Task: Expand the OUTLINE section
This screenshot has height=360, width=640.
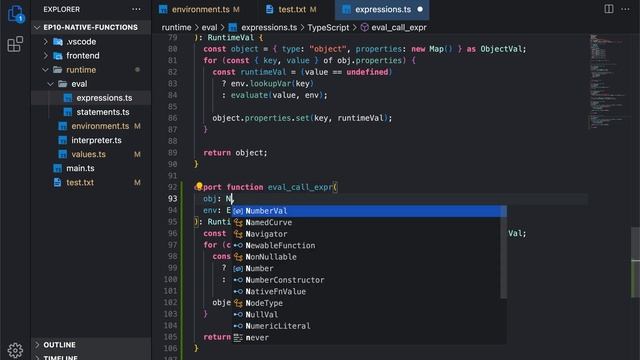Action: 91,345
